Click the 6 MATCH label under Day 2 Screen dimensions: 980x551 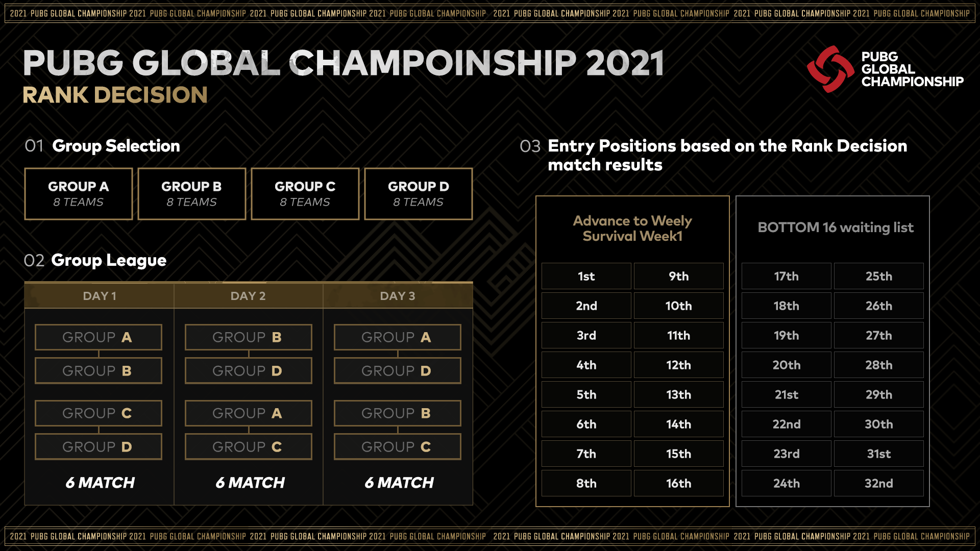[250, 482]
